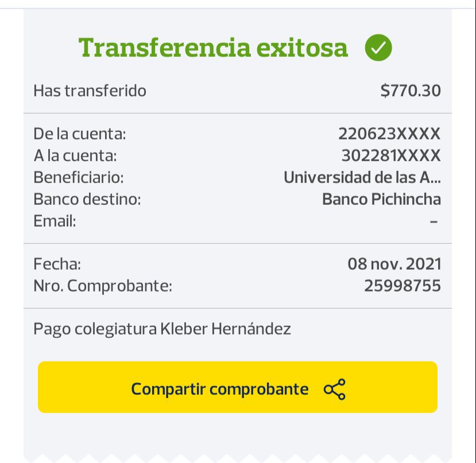Select destination account number 302281XXXX
Screen dimensions: 476x463
391,155
